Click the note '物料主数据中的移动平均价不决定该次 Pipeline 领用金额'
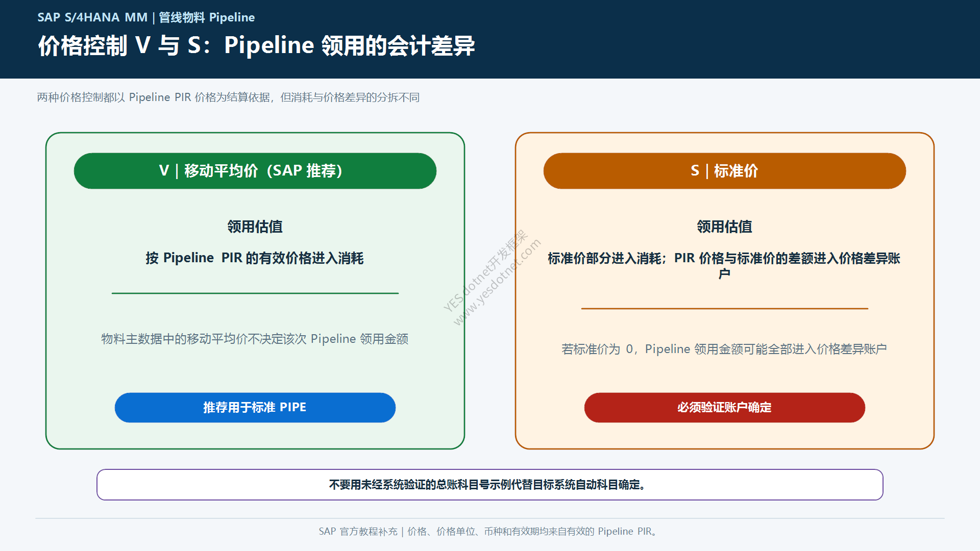980x551 pixels. pos(255,339)
